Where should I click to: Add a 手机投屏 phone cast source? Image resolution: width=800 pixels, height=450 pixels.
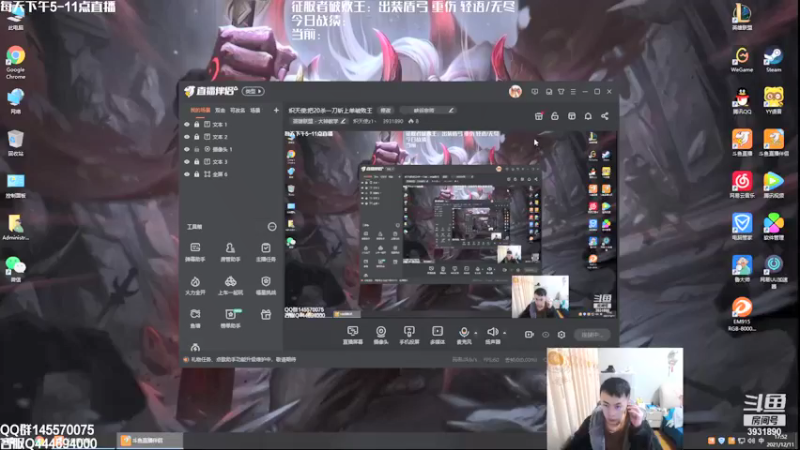[409, 335]
